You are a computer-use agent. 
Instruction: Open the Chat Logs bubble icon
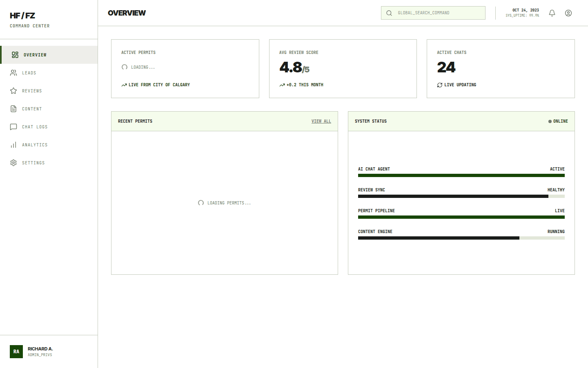point(13,126)
